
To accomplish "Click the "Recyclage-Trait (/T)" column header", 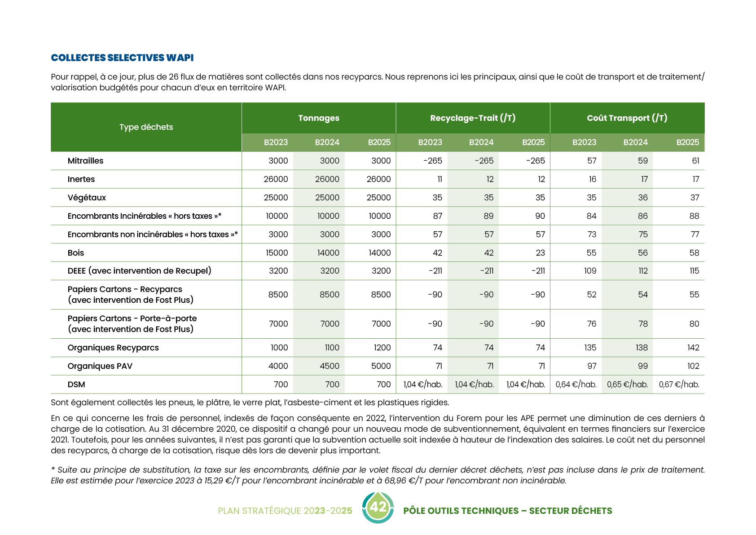I will (x=473, y=118).
